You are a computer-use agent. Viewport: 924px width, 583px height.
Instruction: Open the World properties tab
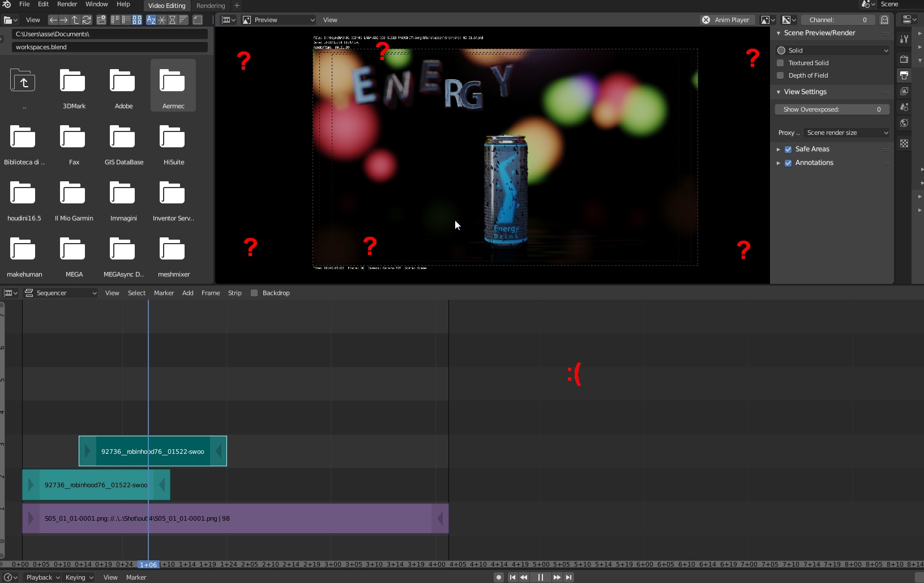[904, 123]
